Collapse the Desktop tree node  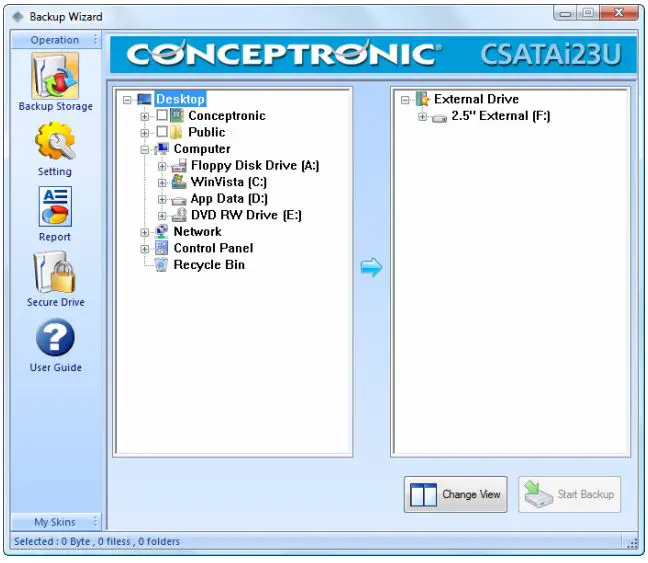click(127, 100)
